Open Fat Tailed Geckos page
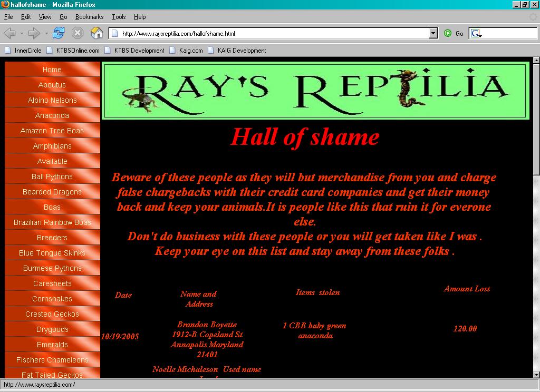540x392 pixels. [x=52, y=374]
